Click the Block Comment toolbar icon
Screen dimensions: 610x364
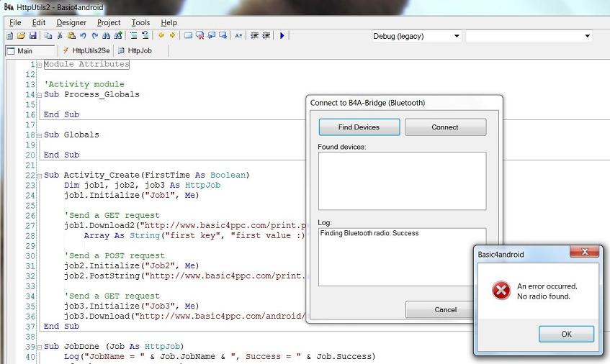133,36
